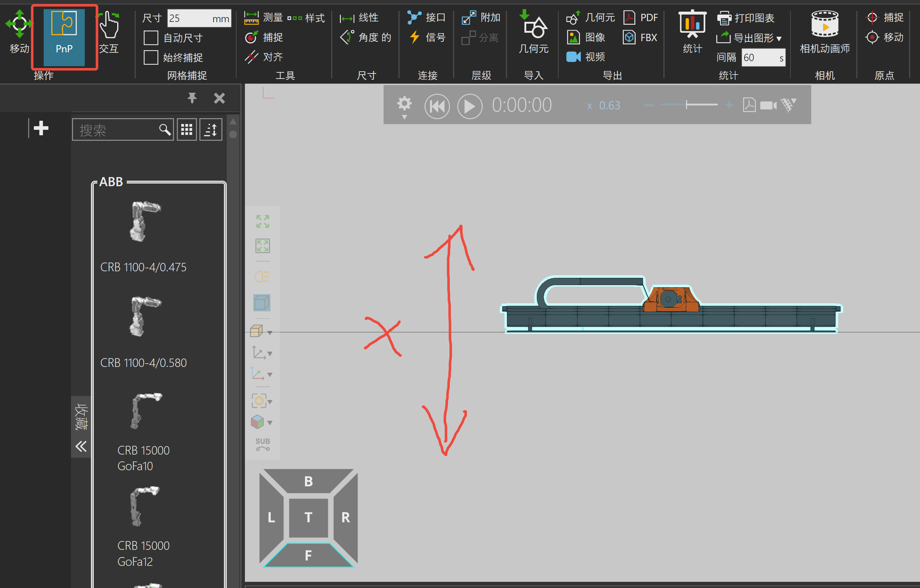Viewport: 920px width, 588px height.
Task: Enable 始终捕捉 always snap checkbox
Action: point(151,58)
